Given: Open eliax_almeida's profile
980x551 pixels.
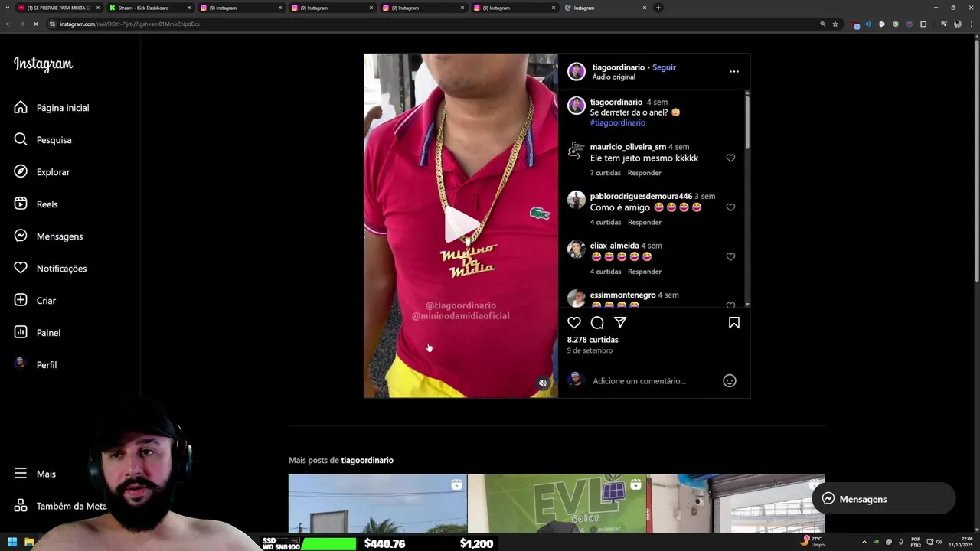Looking at the screenshot, I should click(614, 246).
